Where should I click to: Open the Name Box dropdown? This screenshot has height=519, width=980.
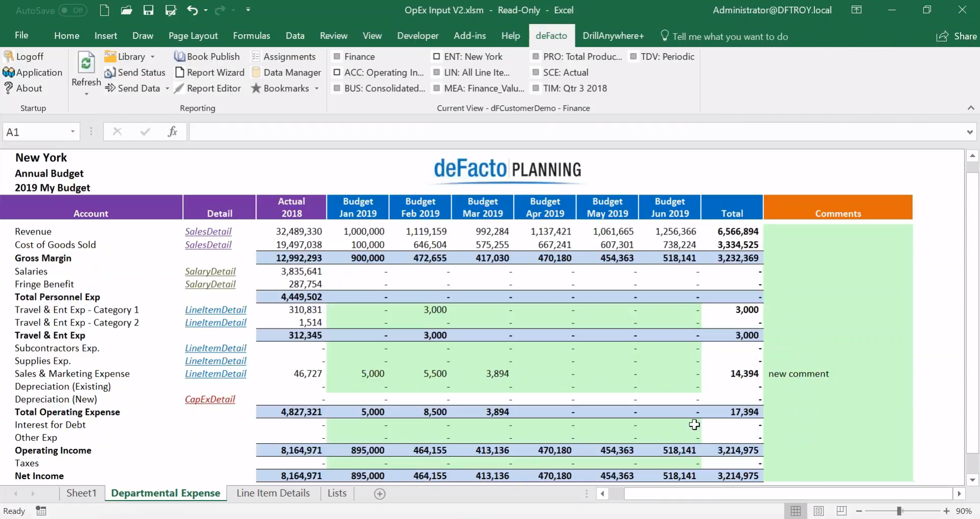coord(73,132)
